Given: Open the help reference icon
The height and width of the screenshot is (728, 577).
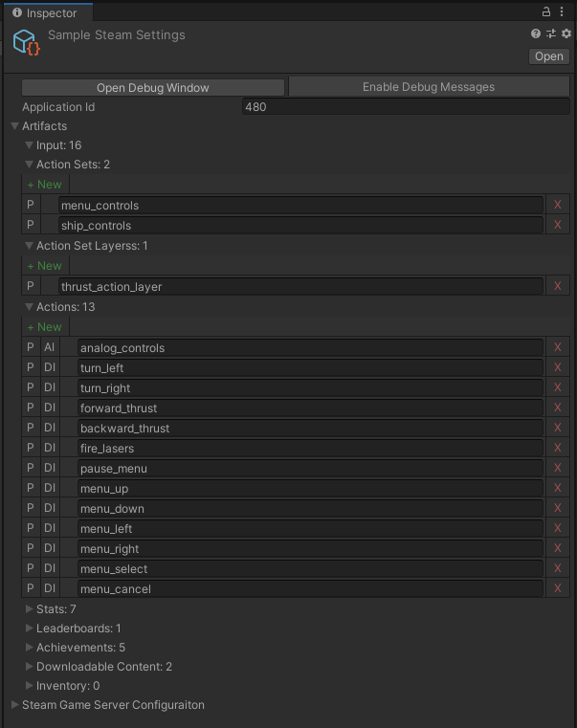Looking at the screenshot, I should click(536, 33).
